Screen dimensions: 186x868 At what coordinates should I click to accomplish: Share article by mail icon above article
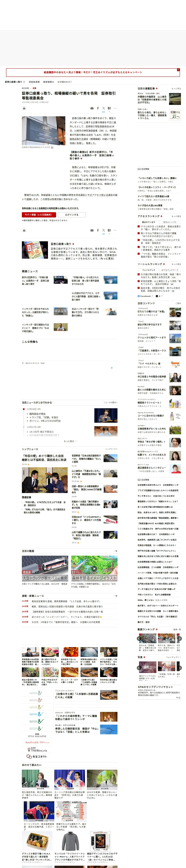tap(92, 108)
